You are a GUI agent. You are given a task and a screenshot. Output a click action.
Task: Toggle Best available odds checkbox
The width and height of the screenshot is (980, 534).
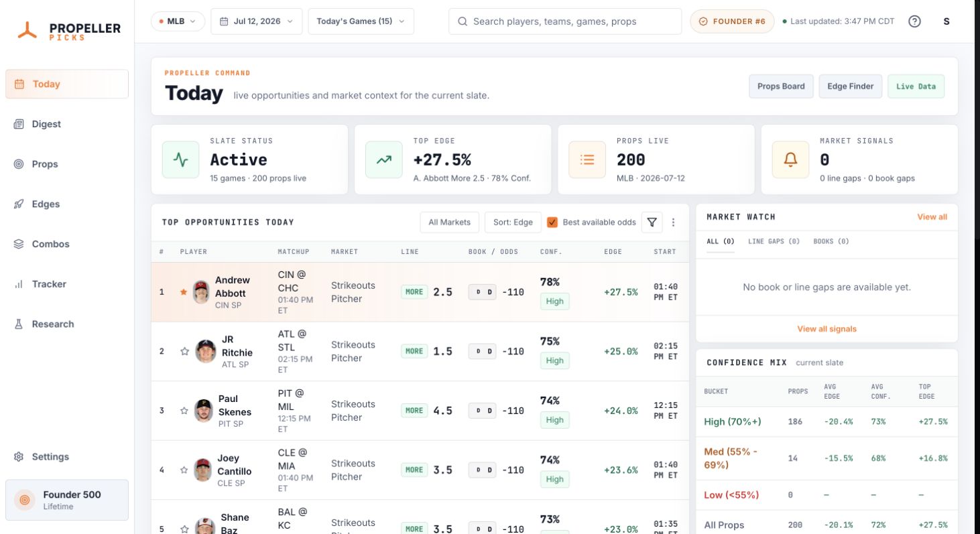coord(552,222)
